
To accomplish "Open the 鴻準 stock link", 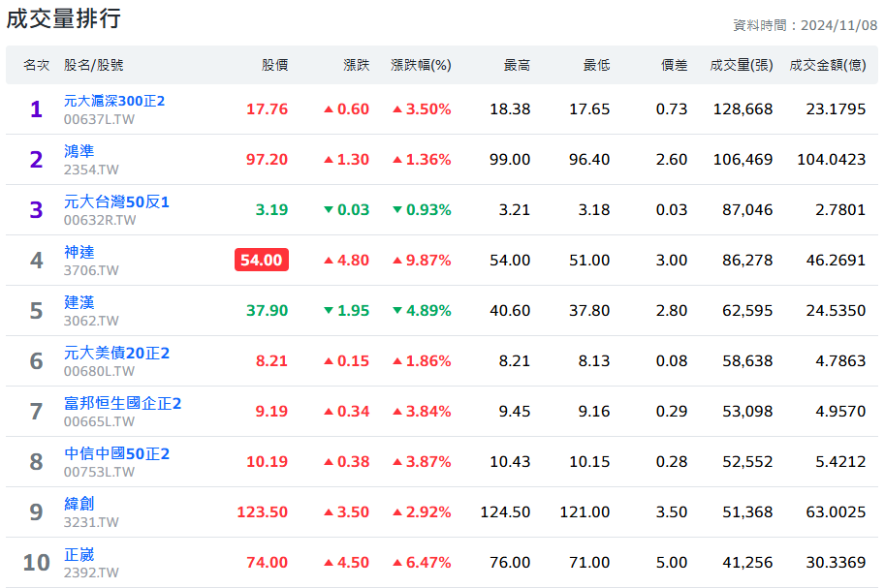I will click(79, 151).
